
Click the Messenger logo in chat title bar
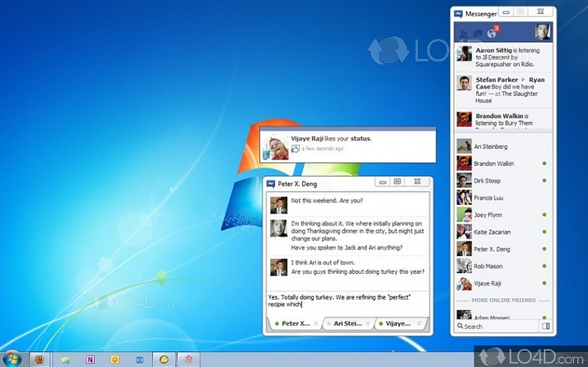271,184
